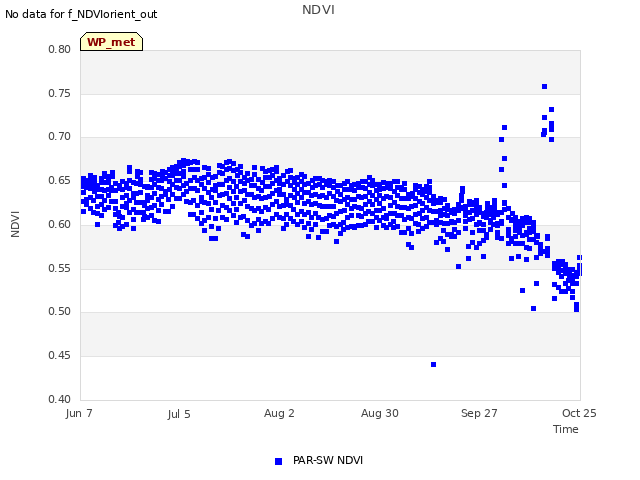
Task: Click the Oct 25 x-axis label
Action: pyautogui.click(x=579, y=413)
